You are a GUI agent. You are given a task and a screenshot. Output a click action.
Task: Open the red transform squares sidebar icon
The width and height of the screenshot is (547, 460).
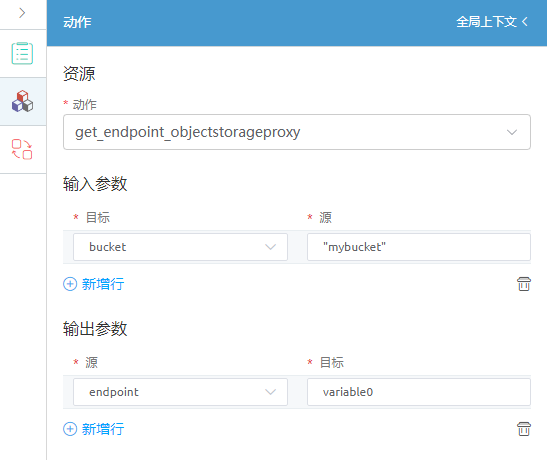[22, 149]
